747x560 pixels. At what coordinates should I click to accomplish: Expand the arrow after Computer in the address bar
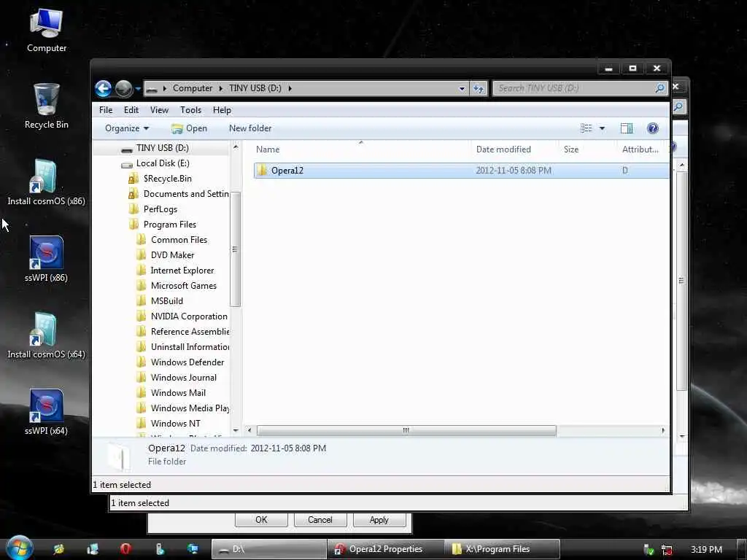pos(221,88)
